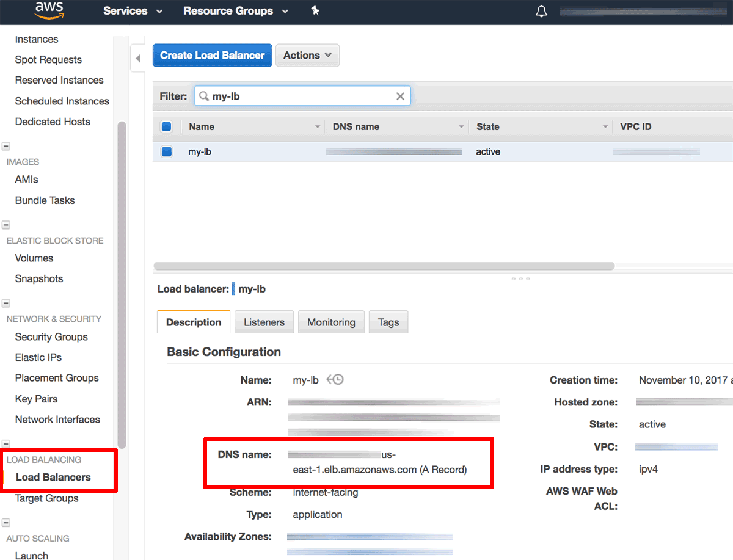Click the ipv4 IP address type value
This screenshot has width=733, height=560.
point(648,470)
